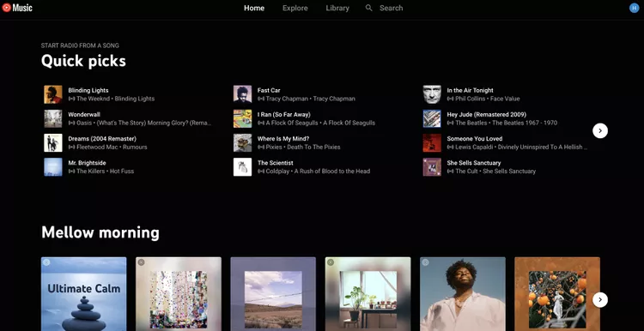Viewport: 644px width, 331px height.
Task: Click the Mellow morning heading
Action: tap(100, 232)
